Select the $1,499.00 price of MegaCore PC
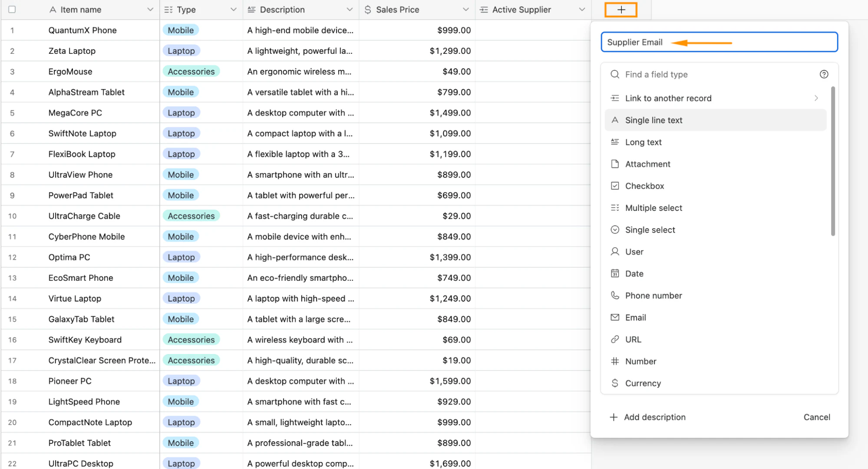 coord(450,113)
